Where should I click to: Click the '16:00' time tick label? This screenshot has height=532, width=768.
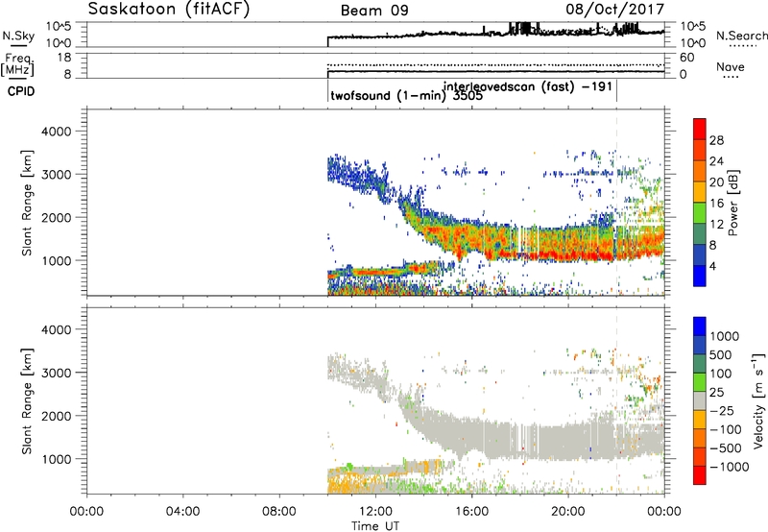471,512
